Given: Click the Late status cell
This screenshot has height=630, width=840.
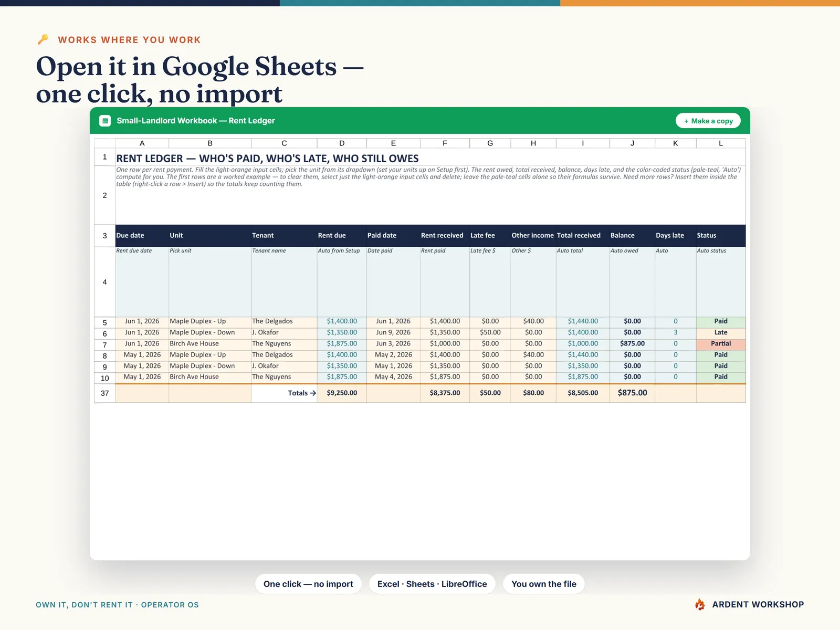Looking at the screenshot, I should (x=721, y=332).
